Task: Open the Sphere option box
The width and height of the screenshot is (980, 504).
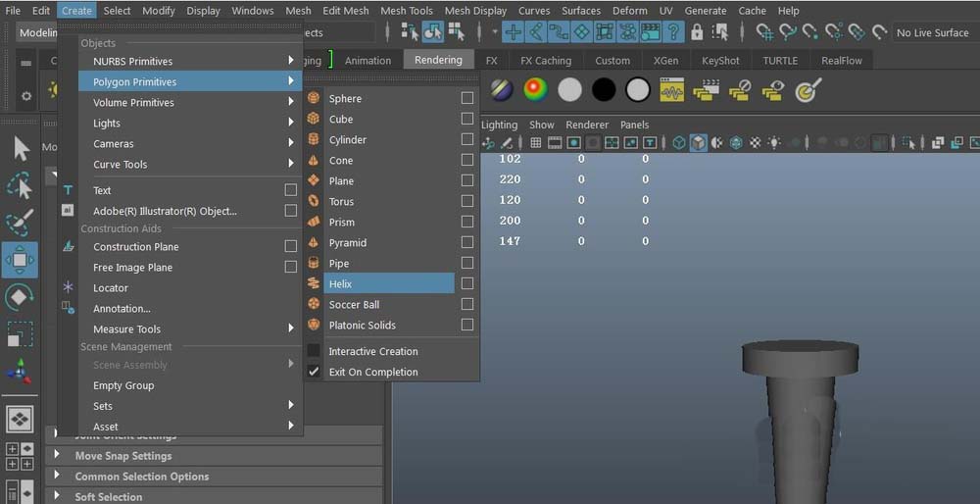Action: point(466,98)
